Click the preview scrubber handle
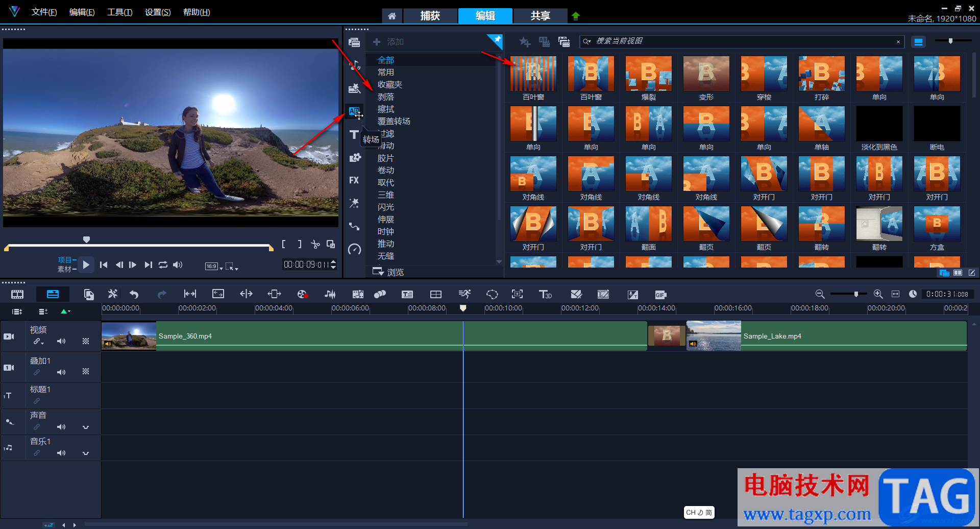The height and width of the screenshot is (529, 980). (86, 239)
